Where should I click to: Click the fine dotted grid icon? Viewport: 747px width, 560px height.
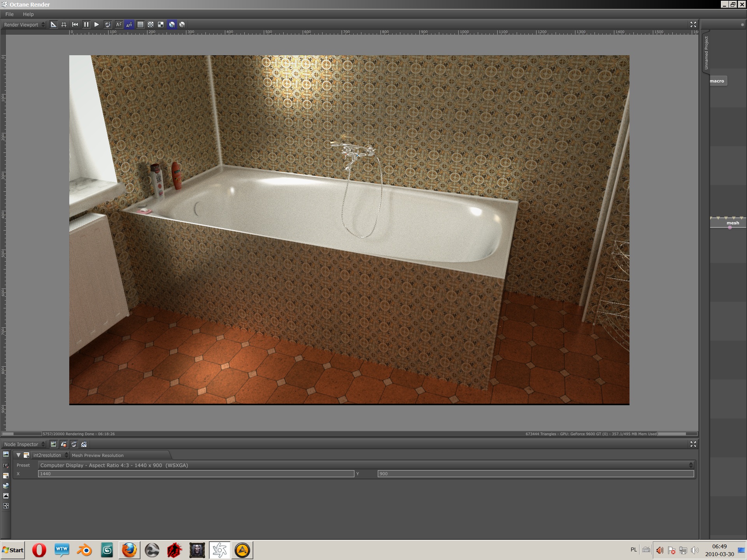click(x=140, y=24)
